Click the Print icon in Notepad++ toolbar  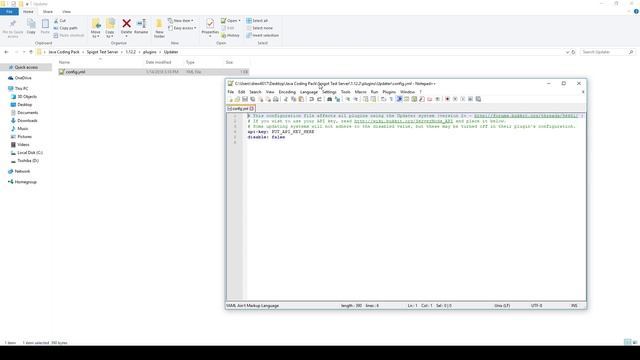coord(276,99)
